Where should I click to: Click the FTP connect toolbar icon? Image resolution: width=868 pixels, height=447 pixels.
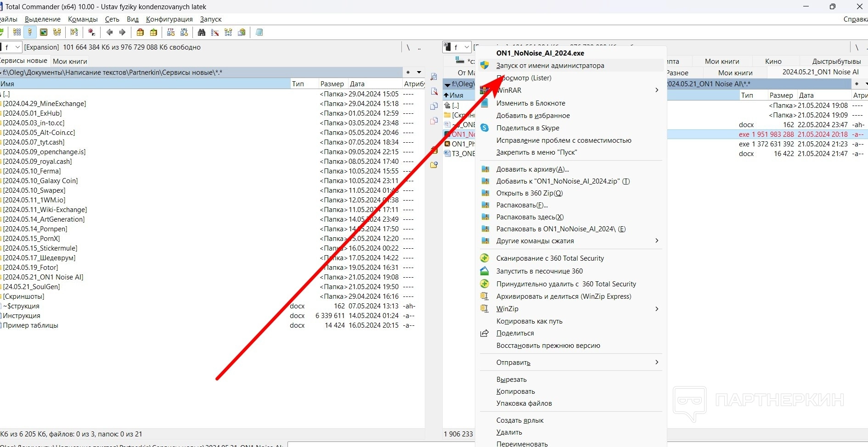[x=171, y=32]
